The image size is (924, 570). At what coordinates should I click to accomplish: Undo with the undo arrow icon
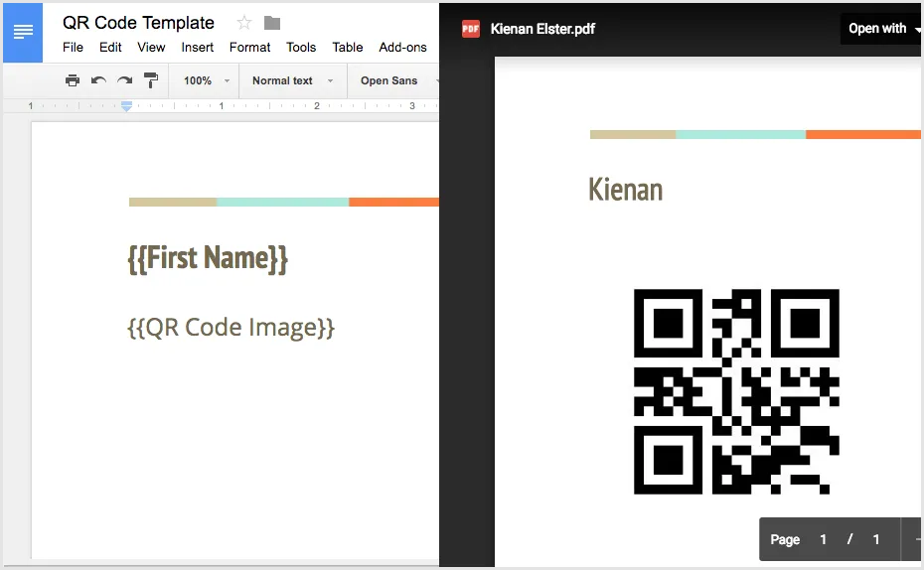pos(98,80)
